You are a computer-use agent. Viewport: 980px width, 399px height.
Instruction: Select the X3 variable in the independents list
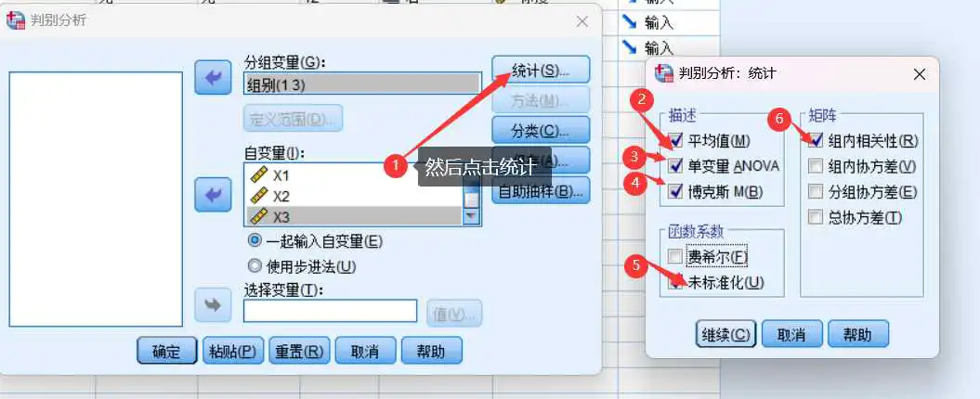pyautogui.click(x=281, y=216)
